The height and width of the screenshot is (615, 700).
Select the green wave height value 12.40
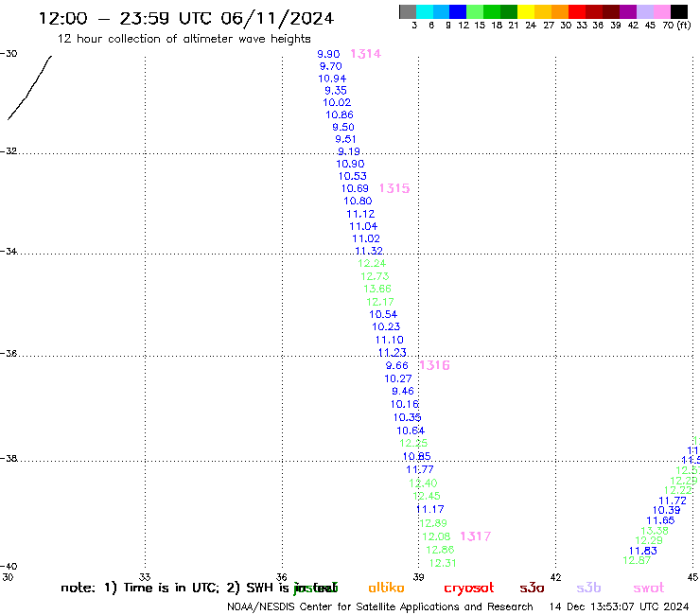(423, 483)
